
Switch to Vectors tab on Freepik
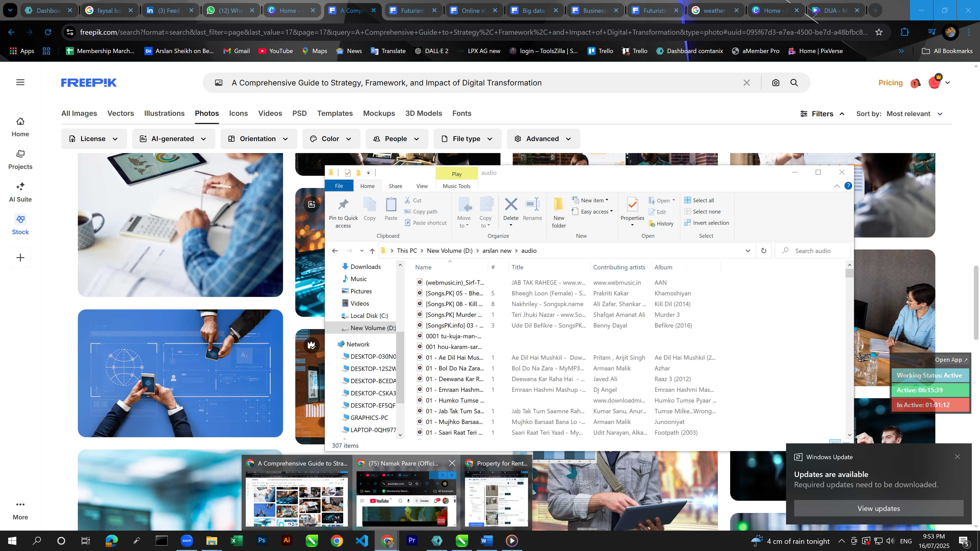pos(120,113)
